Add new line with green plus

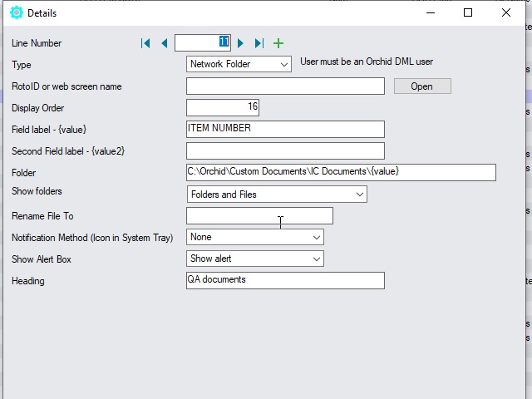278,43
